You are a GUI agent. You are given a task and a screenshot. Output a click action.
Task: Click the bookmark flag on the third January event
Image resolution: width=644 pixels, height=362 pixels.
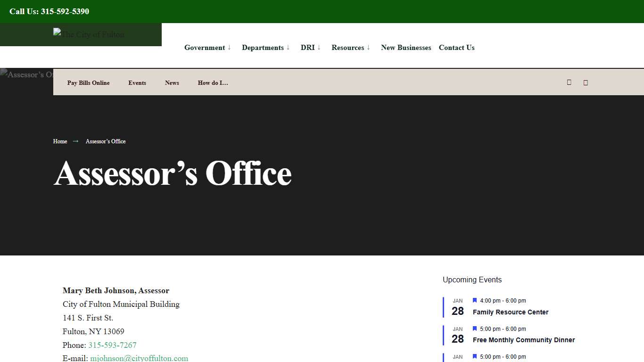tap(474, 356)
